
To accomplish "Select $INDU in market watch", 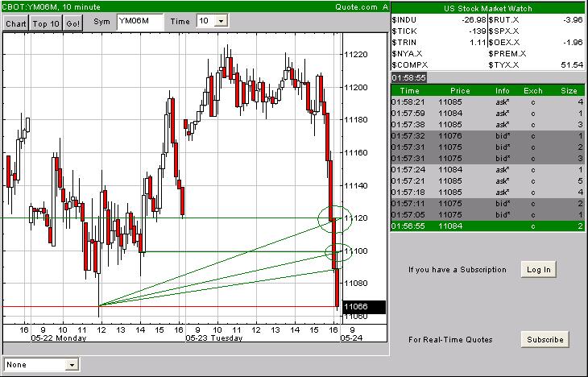I will pos(404,20).
